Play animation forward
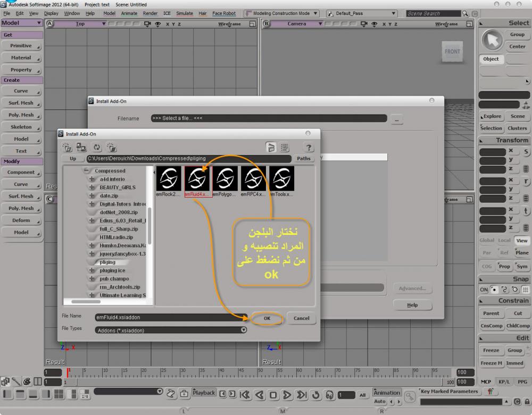The height and width of the screenshot is (415, 532). (x=287, y=395)
